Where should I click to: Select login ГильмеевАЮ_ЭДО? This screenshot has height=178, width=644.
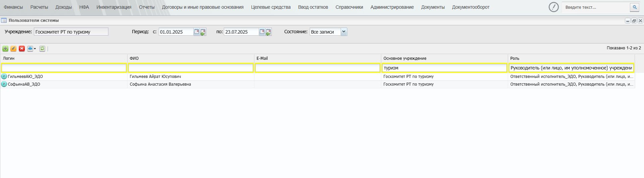click(25, 77)
